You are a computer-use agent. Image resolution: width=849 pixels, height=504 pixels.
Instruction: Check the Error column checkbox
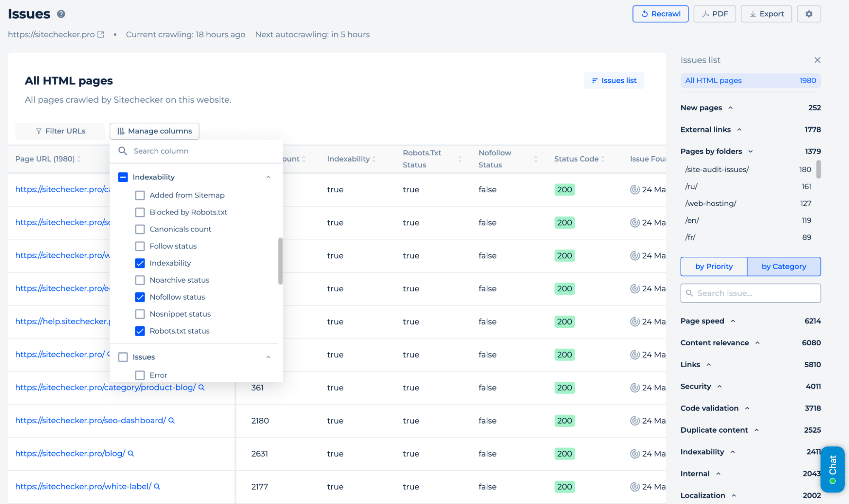(140, 375)
